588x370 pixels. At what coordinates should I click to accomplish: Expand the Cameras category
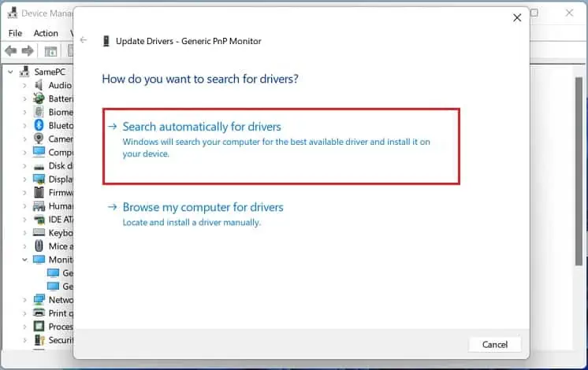24,139
